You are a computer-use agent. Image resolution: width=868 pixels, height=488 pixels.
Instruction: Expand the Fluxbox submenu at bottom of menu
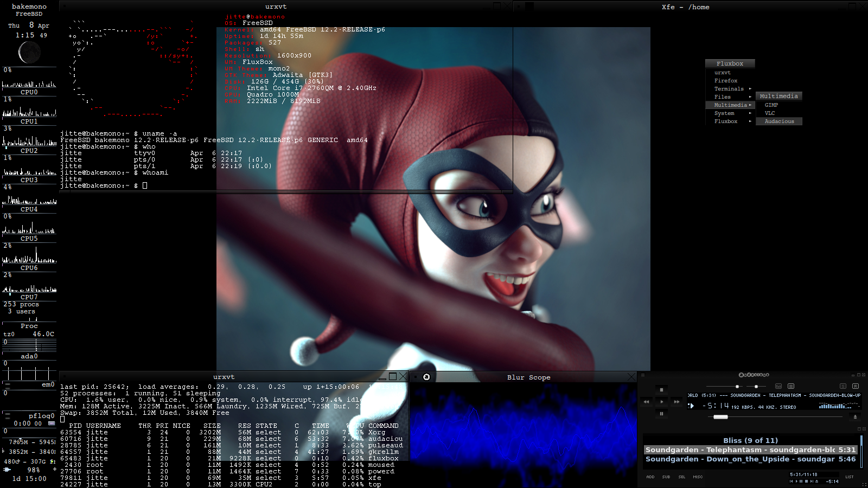730,121
